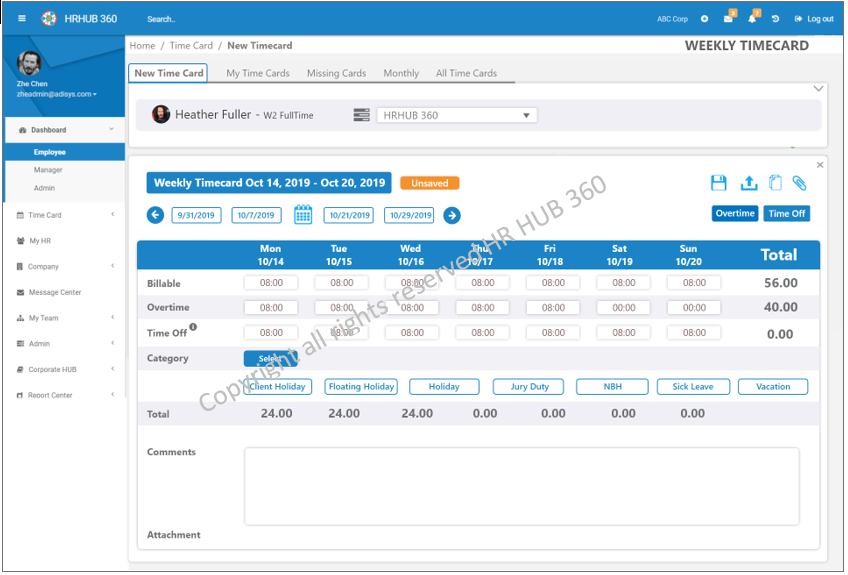Image resolution: width=848 pixels, height=575 pixels.
Task: Click Zhe Chen's profile photo
Action: [29, 63]
